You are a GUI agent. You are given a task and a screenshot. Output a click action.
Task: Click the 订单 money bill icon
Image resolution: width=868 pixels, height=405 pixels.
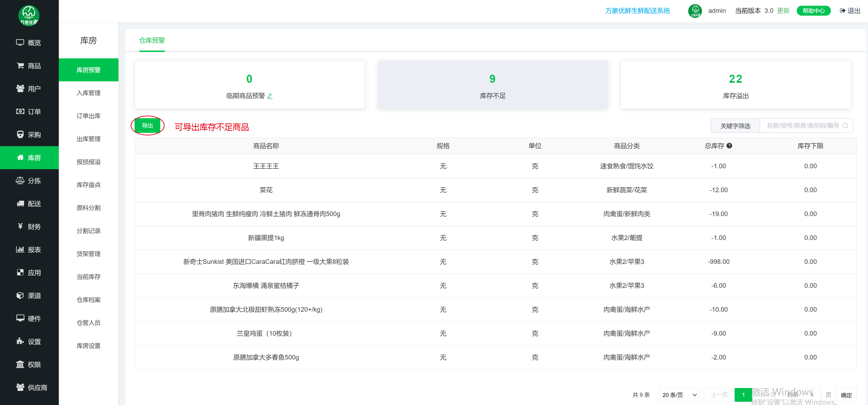20,111
